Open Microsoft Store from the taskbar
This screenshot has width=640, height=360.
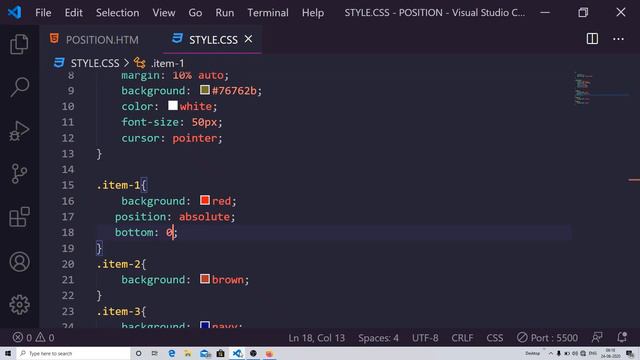[220, 353]
